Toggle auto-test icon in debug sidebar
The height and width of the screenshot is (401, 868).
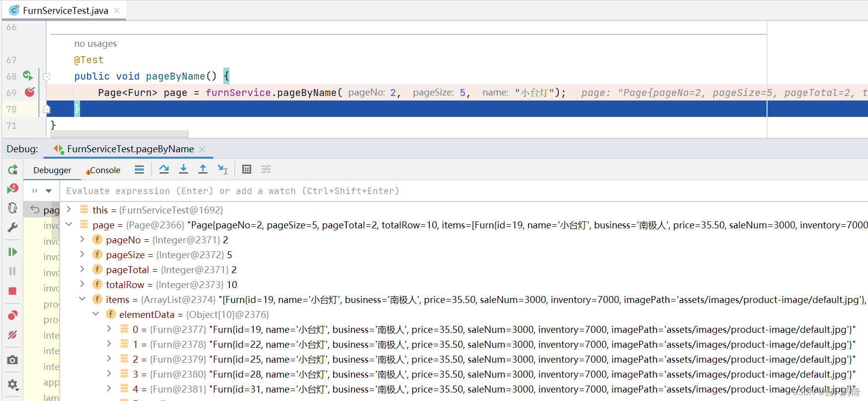click(x=12, y=208)
